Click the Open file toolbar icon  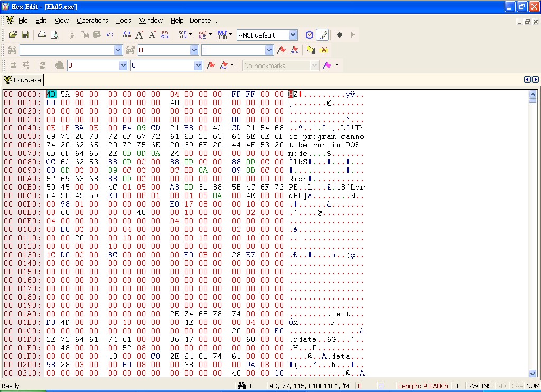point(13,34)
